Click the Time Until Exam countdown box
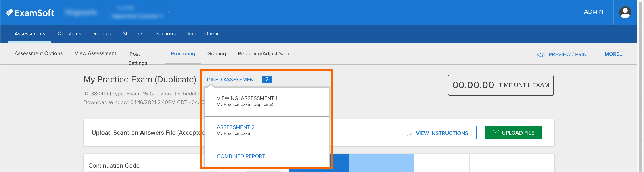The width and height of the screenshot is (644, 172). [500, 85]
